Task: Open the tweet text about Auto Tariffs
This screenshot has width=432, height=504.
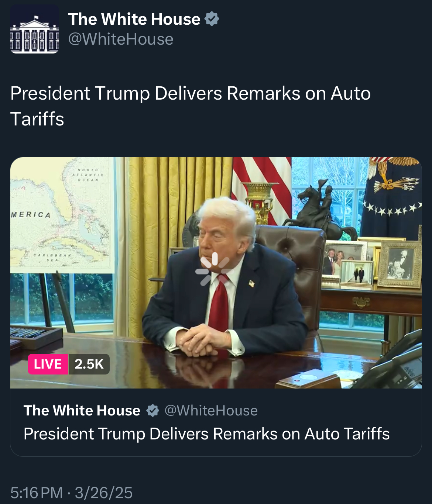Action: tap(191, 106)
